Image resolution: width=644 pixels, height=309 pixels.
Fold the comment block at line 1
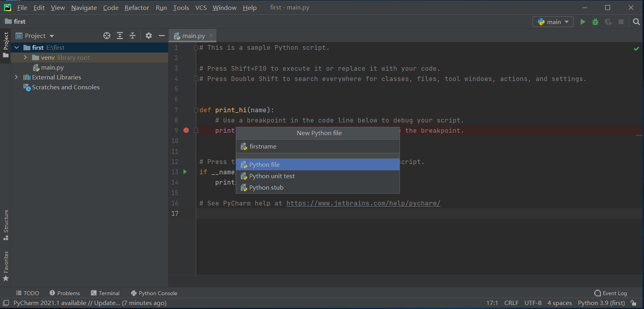pos(196,48)
